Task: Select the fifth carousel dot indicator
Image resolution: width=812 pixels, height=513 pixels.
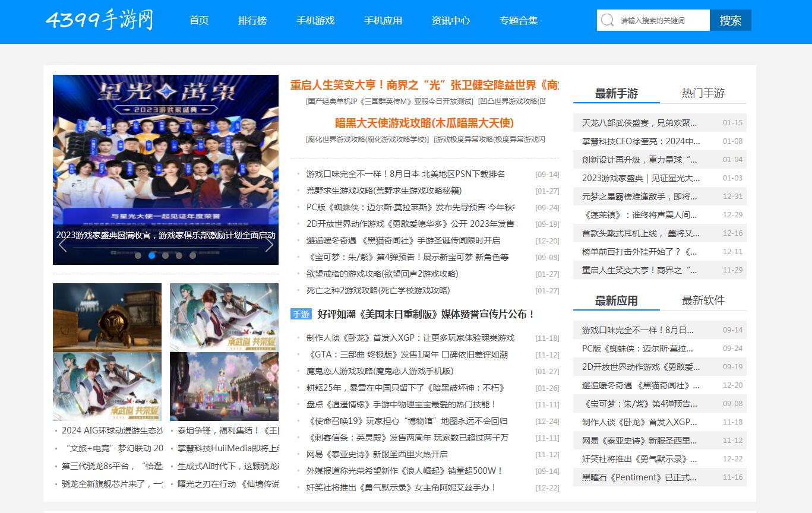Action: pos(192,255)
